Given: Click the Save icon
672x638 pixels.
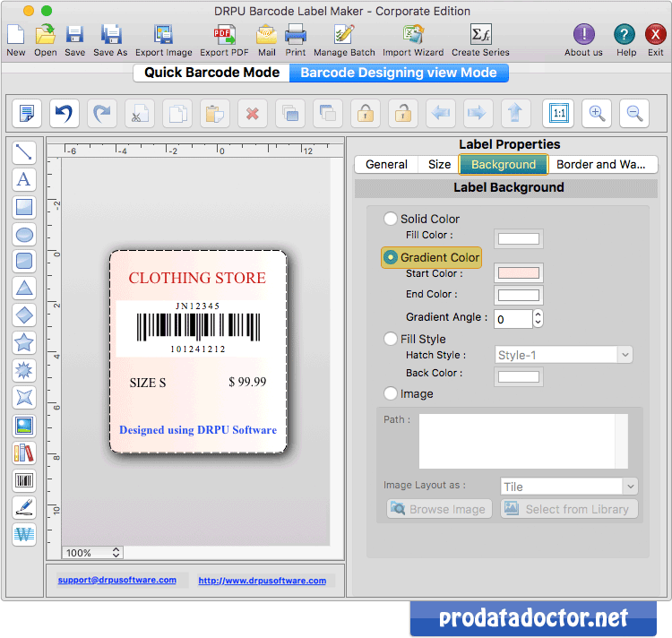Looking at the screenshot, I should [x=74, y=35].
